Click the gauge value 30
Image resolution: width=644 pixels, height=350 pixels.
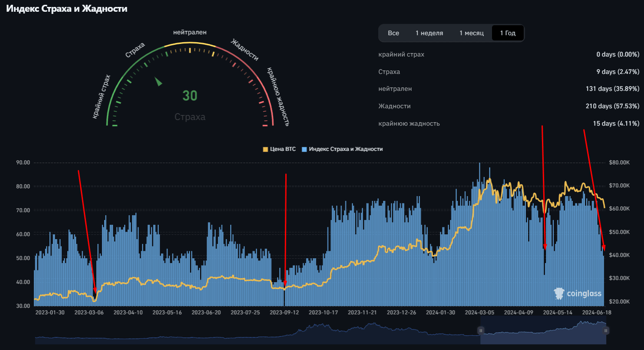[190, 96]
